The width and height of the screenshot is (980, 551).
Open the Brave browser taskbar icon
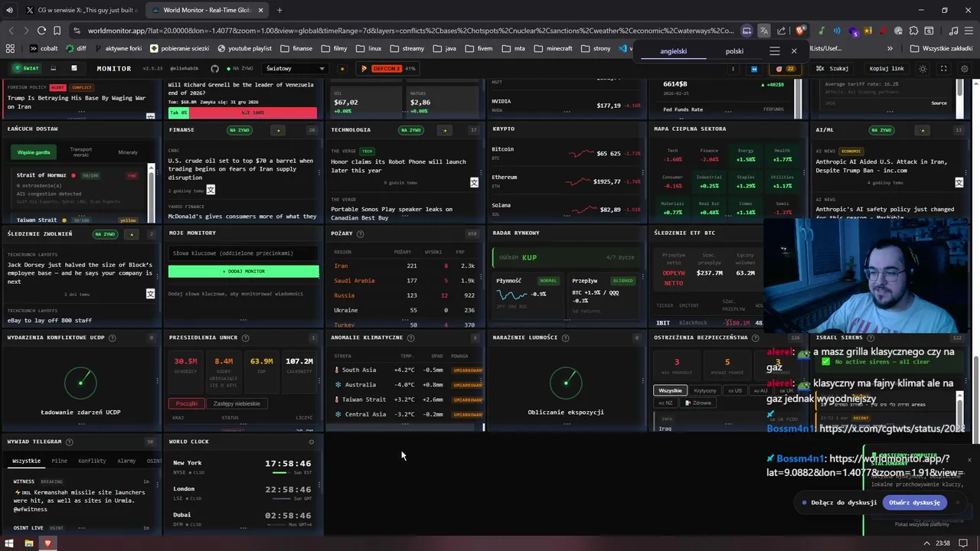[47, 543]
